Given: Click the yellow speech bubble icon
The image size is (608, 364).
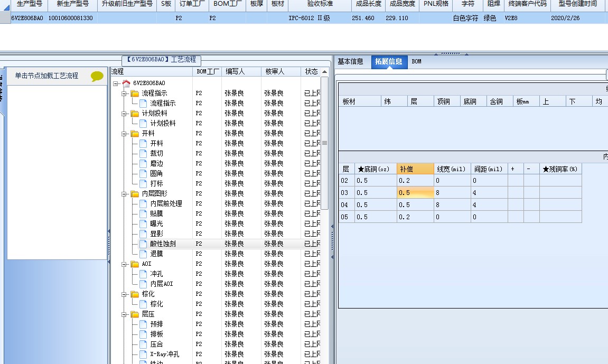Looking at the screenshot, I should coord(97,76).
